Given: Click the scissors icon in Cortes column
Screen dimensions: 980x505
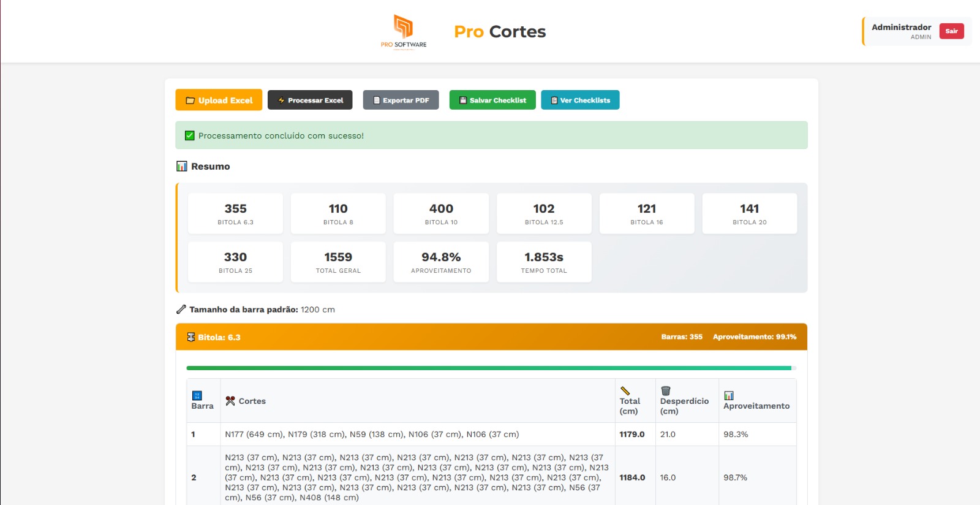Looking at the screenshot, I should (230, 401).
